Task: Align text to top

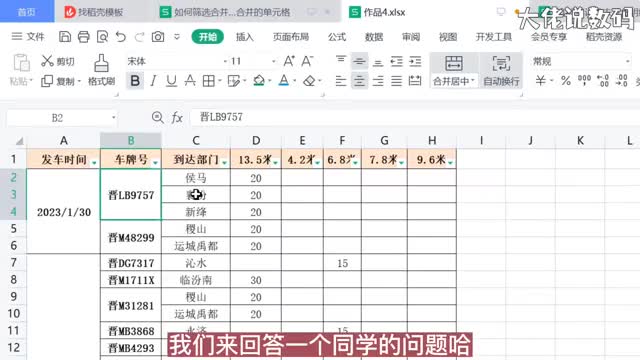Action: (341, 61)
